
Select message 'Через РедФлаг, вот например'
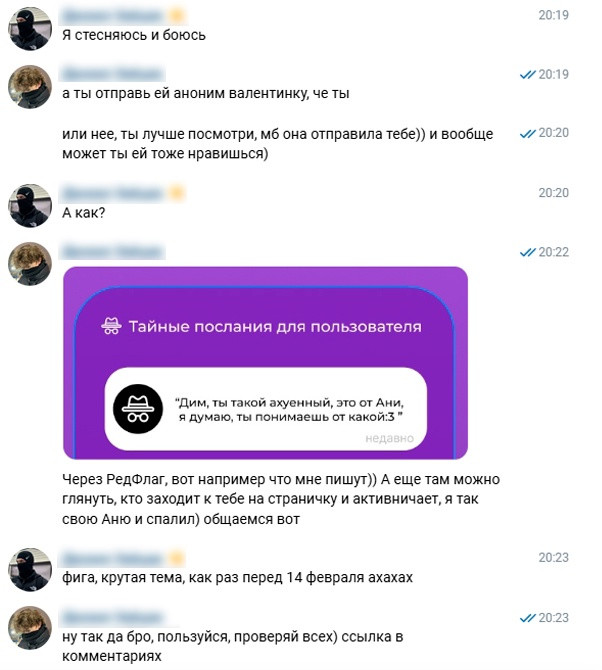coord(281,499)
